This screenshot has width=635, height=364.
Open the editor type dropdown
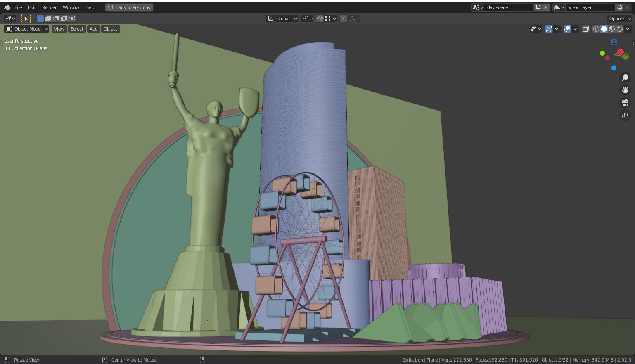[x=10, y=19]
